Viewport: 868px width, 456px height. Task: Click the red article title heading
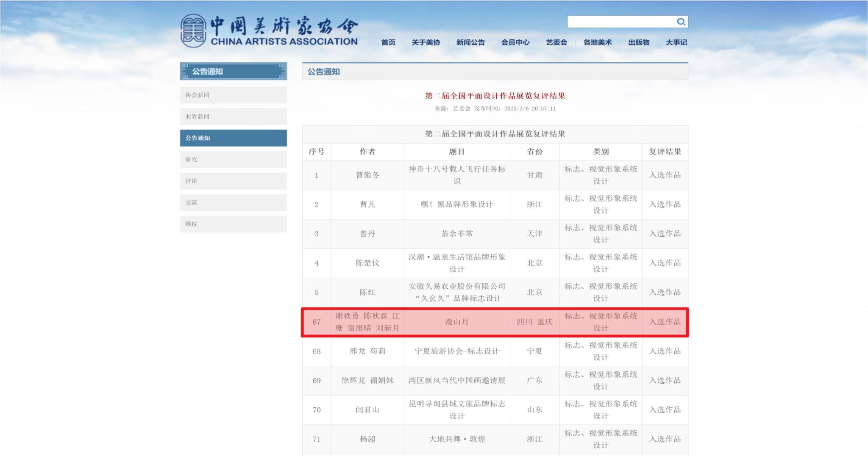(495, 96)
